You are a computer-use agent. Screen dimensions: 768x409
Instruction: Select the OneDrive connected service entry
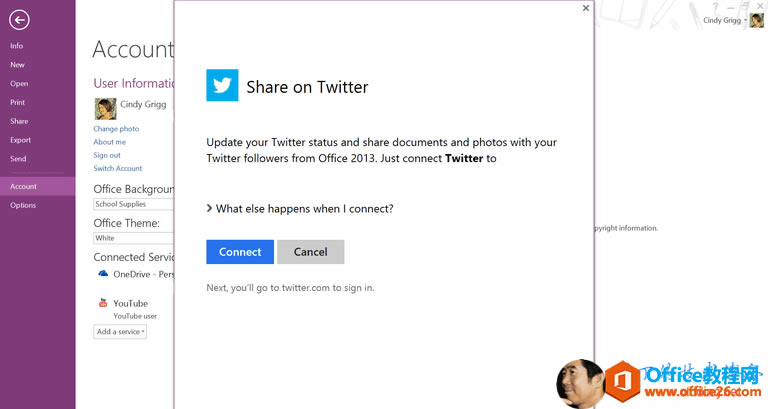pyautogui.click(x=143, y=274)
